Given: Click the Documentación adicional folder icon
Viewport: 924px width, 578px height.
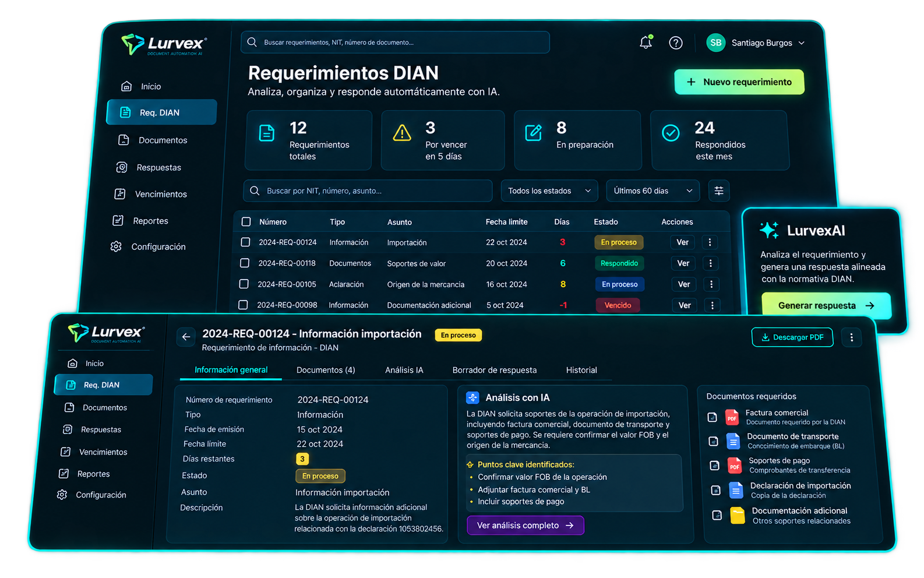Looking at the screenshot, I should tap(738, 516).
